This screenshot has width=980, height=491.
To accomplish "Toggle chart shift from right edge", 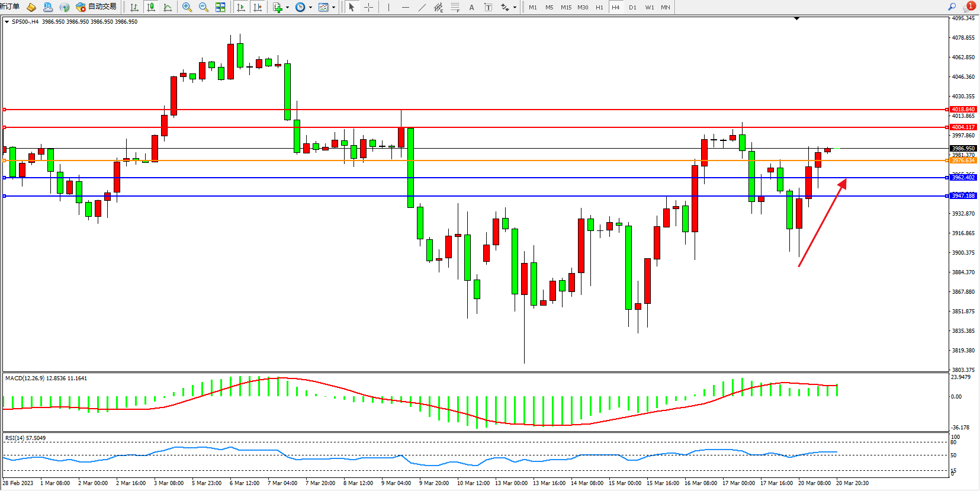I will (x=258, y=7).
